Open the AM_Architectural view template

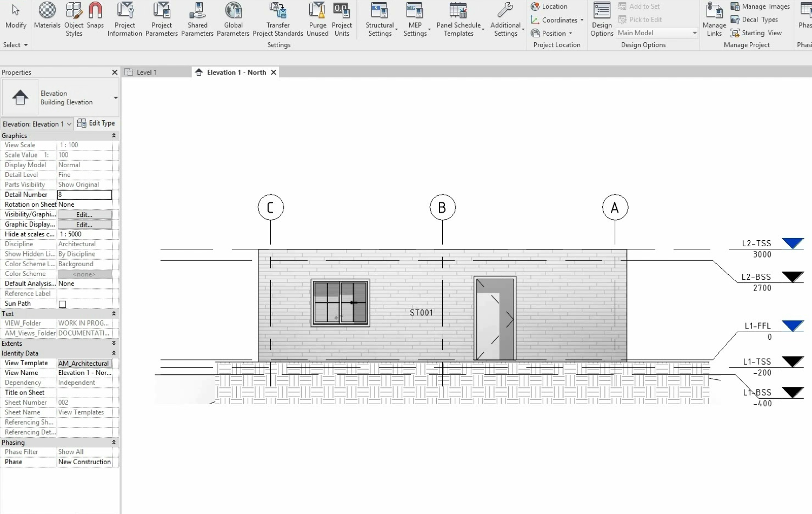pyautogui.click(x=84, y=364)
